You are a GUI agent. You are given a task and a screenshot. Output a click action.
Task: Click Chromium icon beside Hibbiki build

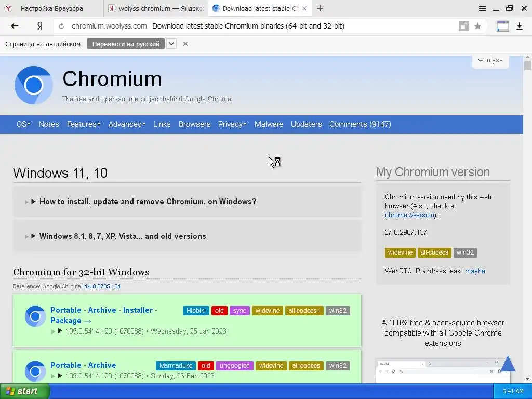pyautogui.click(x=35, y=316)
